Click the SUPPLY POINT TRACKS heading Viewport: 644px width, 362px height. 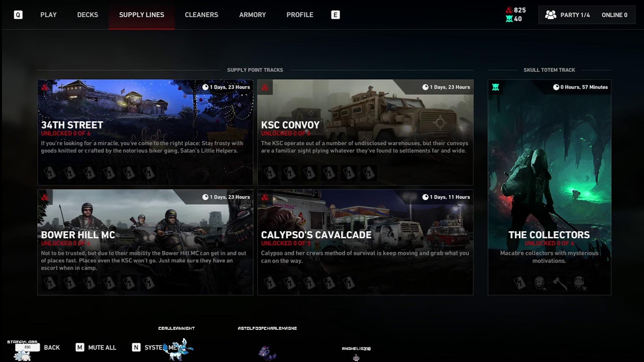point(255,70)
